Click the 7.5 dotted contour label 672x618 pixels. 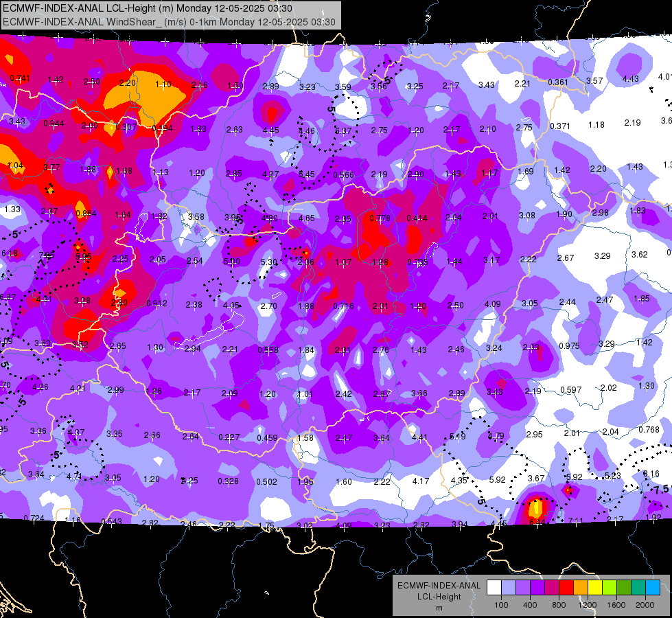662,490
